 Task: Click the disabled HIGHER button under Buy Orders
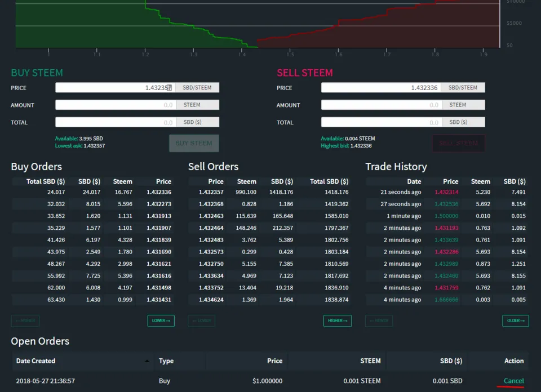[x=25, y=320]
